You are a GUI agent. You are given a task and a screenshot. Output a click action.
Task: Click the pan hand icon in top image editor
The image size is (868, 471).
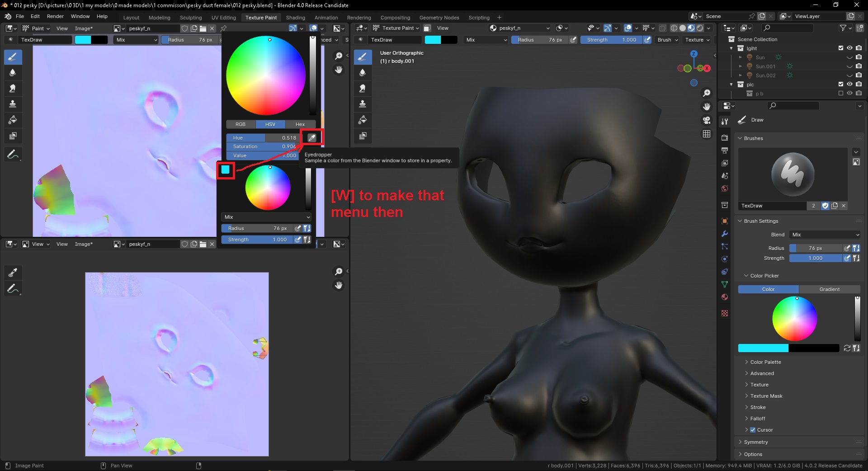(x=339, y=70)
